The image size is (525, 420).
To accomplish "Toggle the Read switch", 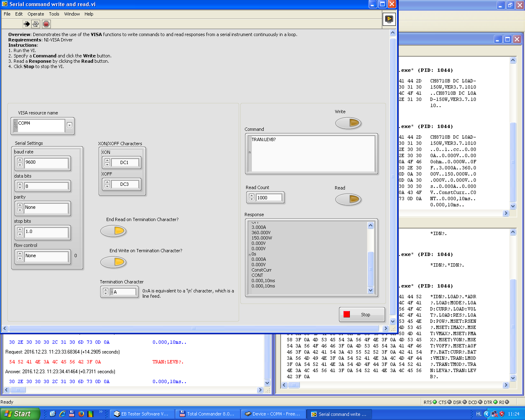I will point(348,199).
